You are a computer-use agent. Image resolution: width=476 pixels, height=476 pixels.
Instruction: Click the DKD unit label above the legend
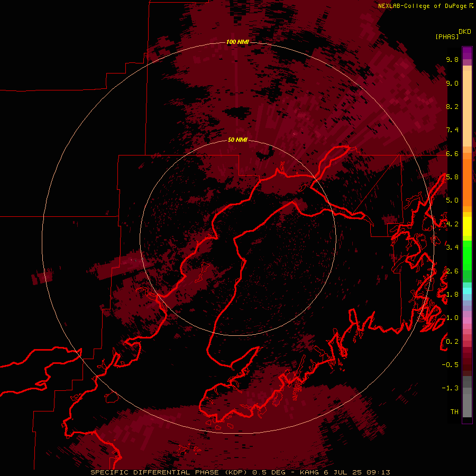(x=464, y=32)
